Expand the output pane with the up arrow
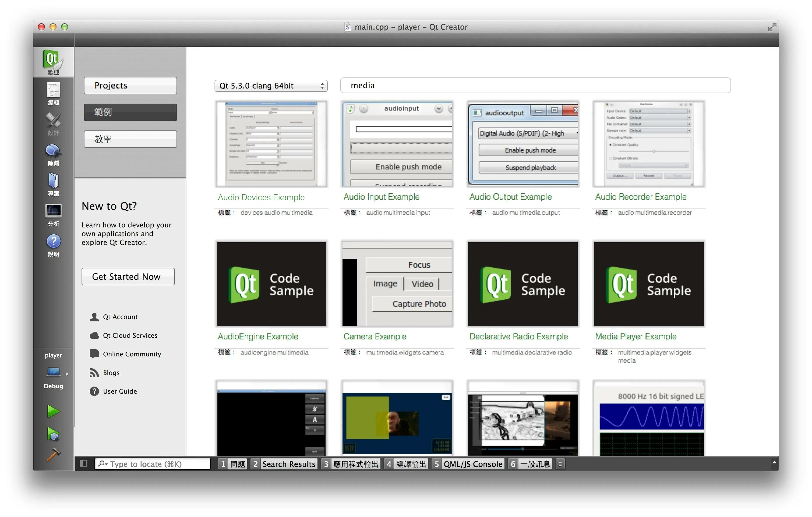This screenshot has height=517, width=812. [x=774, y=463]
